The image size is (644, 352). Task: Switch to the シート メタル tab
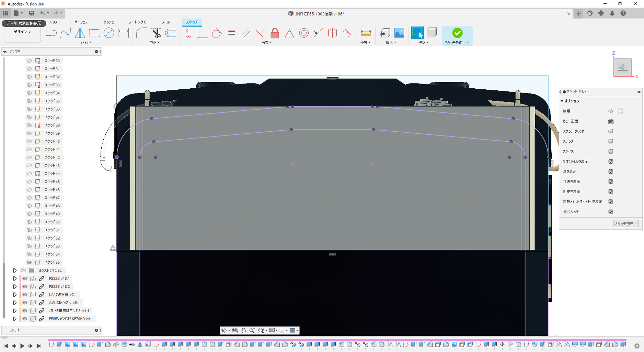[x=138, y=22]
